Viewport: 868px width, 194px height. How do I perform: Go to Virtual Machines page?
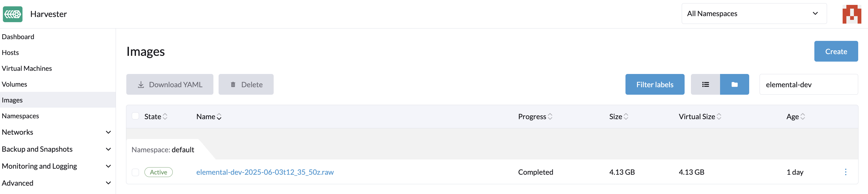pos(27,68)
